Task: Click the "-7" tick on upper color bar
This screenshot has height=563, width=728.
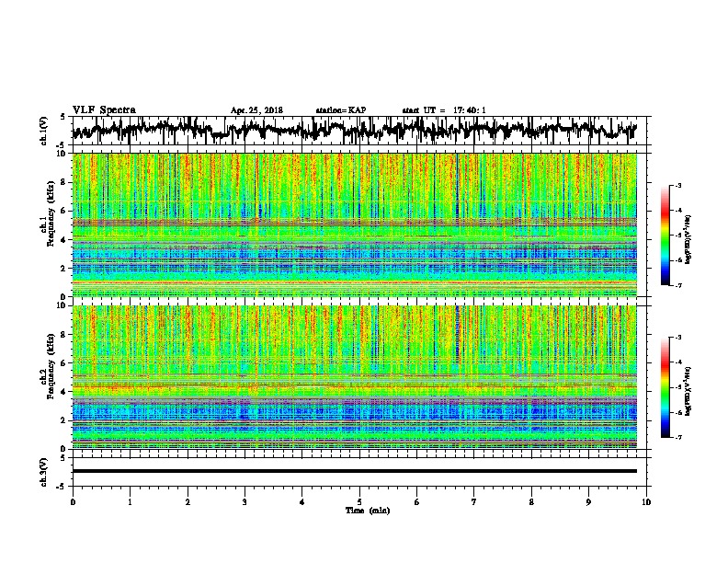Action: click(677, 285)
